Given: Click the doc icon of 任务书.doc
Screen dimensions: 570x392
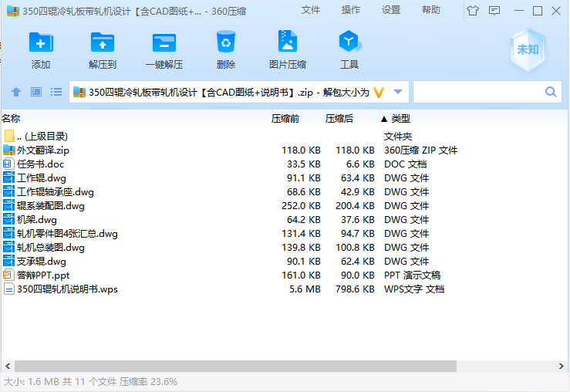Looking at the screenshot, I should click(x=8, y=164).
